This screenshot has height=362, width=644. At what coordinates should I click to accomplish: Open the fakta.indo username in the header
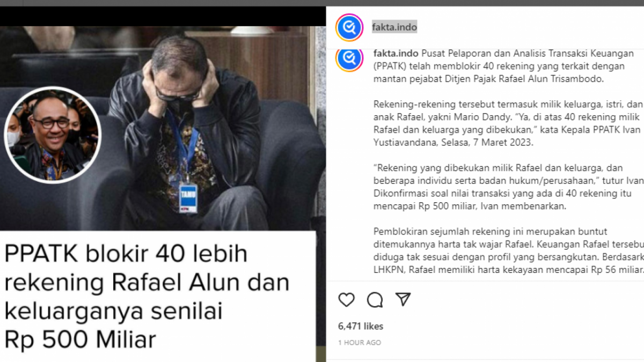point(394,27)
